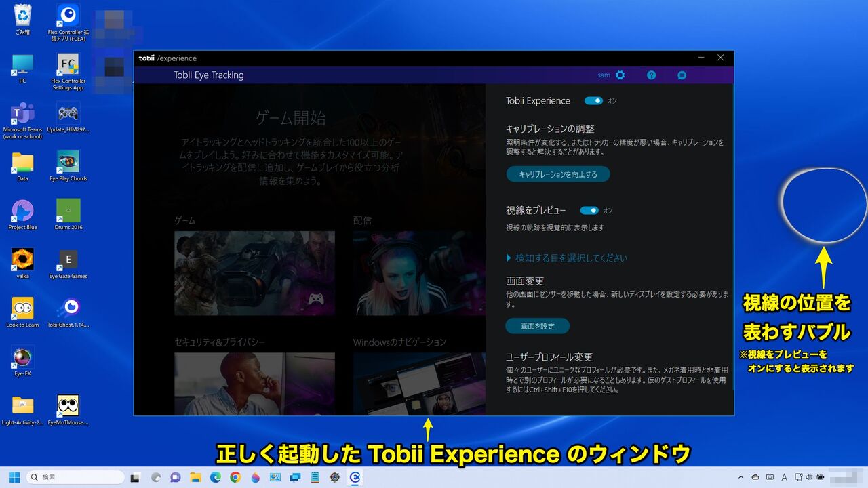Open the Windows Start menu
868x488 pixels.
[14, 477]
